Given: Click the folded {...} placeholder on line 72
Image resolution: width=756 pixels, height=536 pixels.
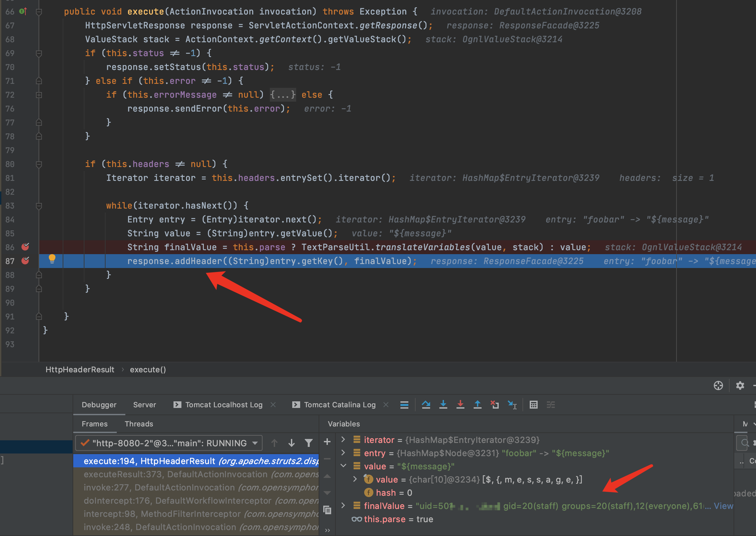Looking at the screenshot, I should pyautogui.click(x=283, y=95).
